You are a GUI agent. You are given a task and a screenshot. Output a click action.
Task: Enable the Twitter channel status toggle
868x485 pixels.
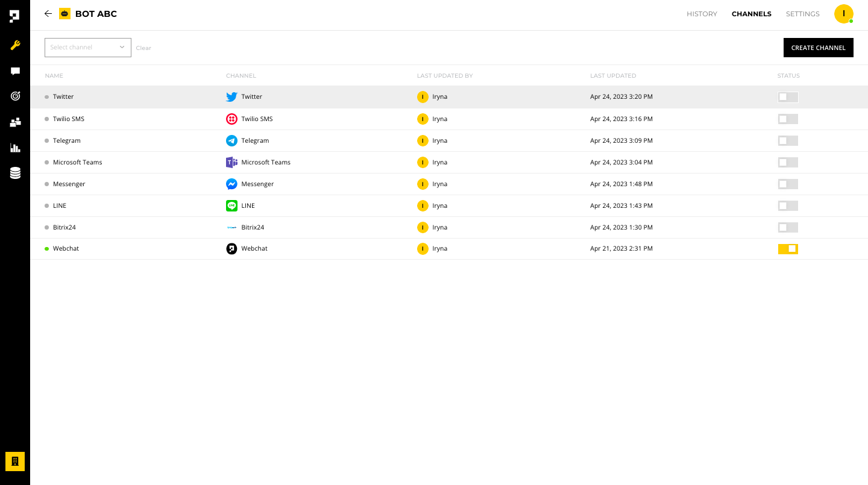coord(788,97)
